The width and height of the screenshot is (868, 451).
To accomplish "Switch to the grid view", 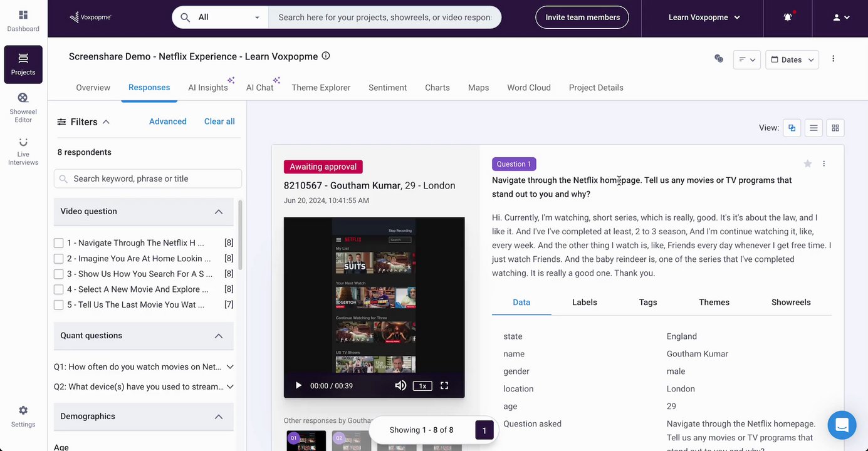I will (835, 128).
